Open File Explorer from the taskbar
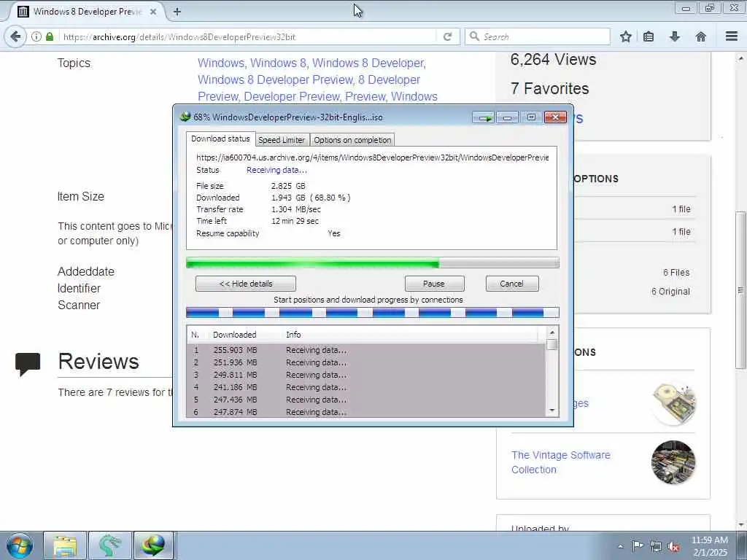 pos(65,545)
